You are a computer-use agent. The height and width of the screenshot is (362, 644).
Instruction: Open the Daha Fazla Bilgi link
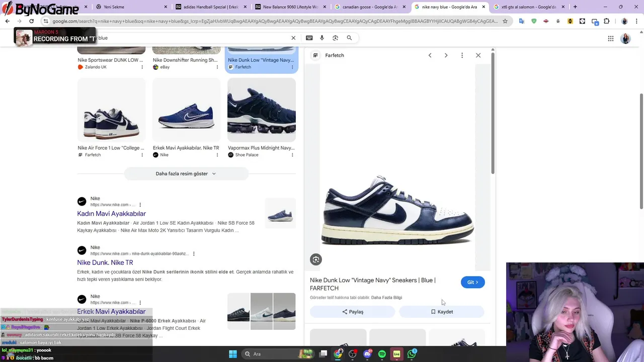point(386,298)
